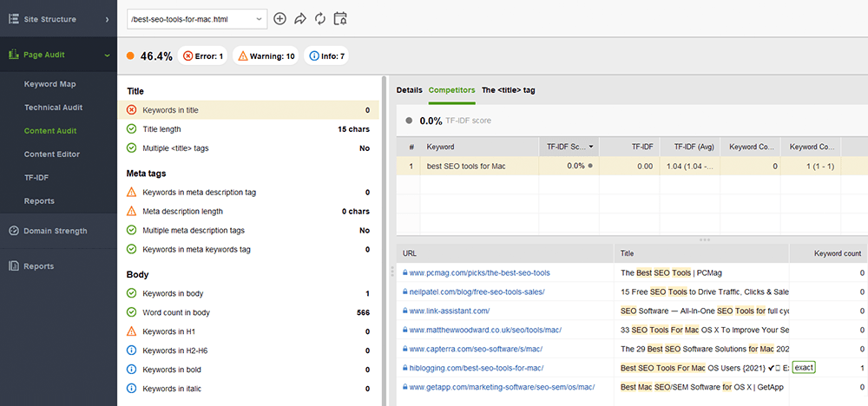The height and width of the screenshot is (406, 868).
Task: Open matthewwoodward.co.uk seo tools mac link
Action: coord(485,330)
